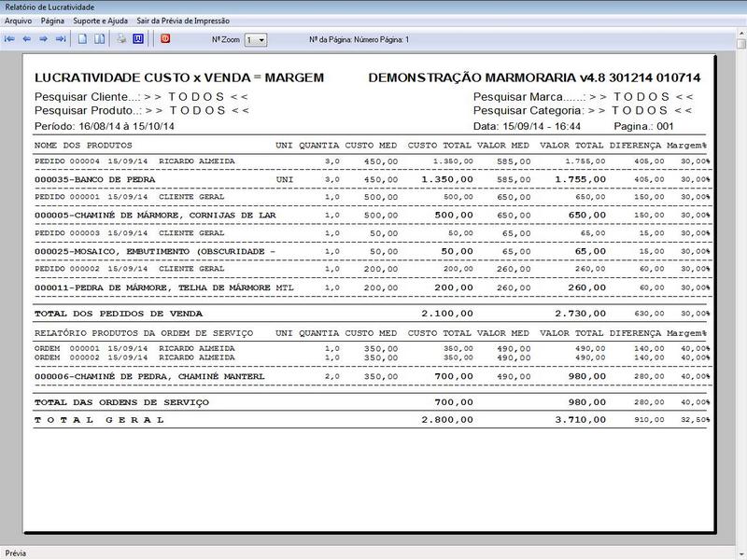Screen dimensions: 747x560
Task: Go to the first page of preview
Action: 9,39
